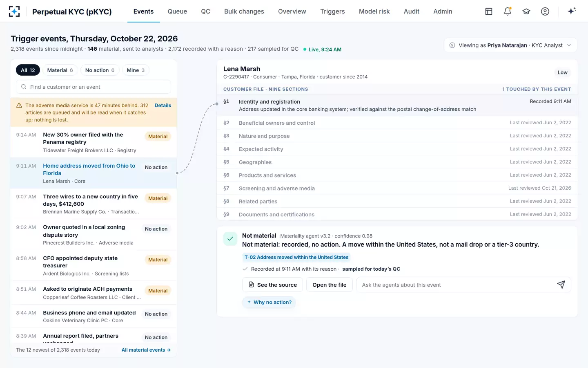
Task: Filter events by All 12
Action: click(28, 70)
